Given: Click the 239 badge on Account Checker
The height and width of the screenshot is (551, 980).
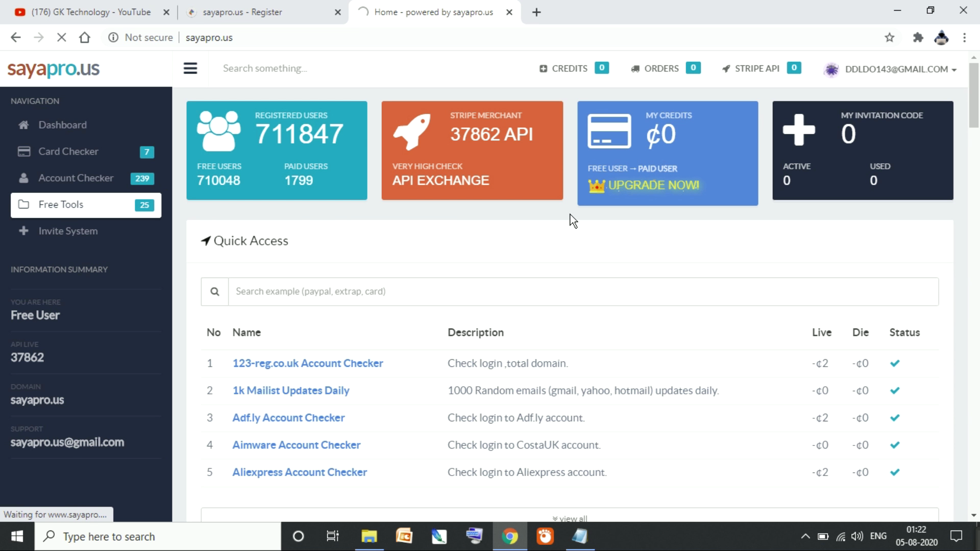Looking at the screenshot, I should 142,179.
